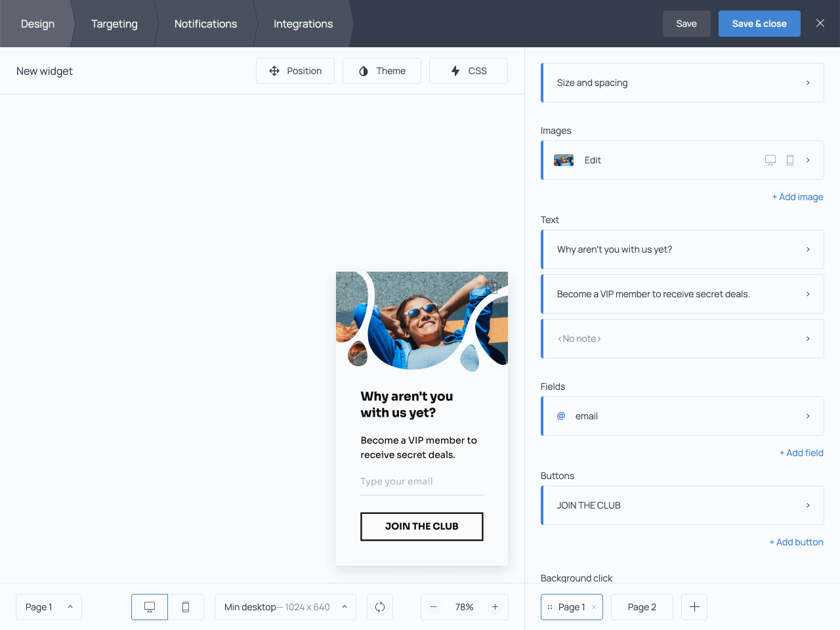
Task: Switch preview to mobile mode
Action: 186,607
